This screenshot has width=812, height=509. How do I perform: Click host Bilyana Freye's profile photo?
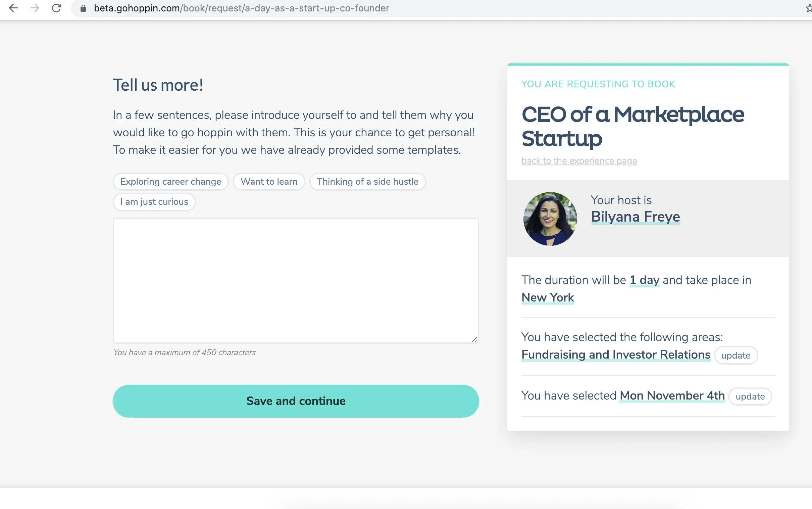click(550, 219)
